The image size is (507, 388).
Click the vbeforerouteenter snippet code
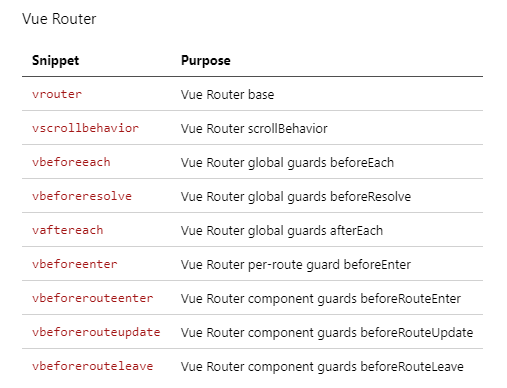tap(93, 298)
